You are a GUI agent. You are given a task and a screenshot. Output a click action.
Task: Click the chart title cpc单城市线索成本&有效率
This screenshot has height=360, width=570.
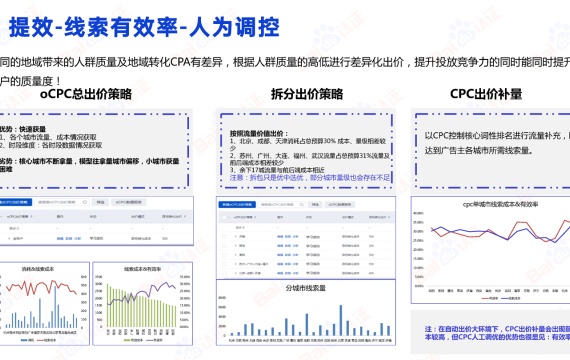tap(500, 204)
